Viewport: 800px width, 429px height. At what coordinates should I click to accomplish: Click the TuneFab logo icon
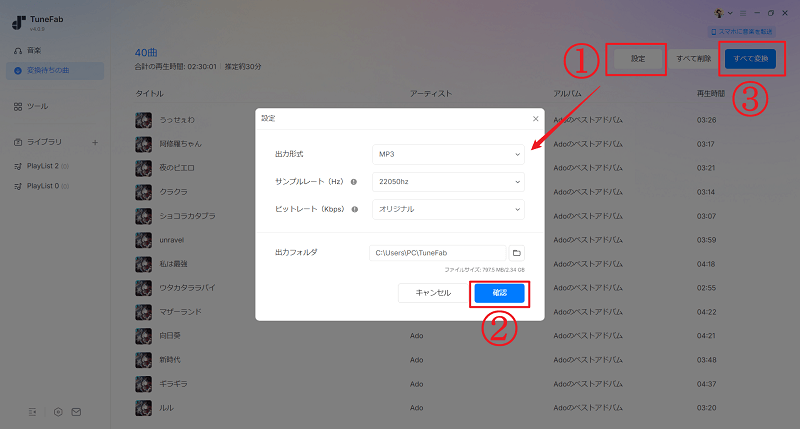(x=18, y=22)
